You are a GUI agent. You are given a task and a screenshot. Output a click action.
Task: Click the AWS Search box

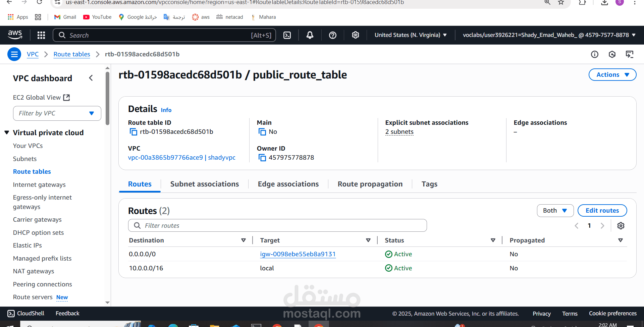click(164, 35)
